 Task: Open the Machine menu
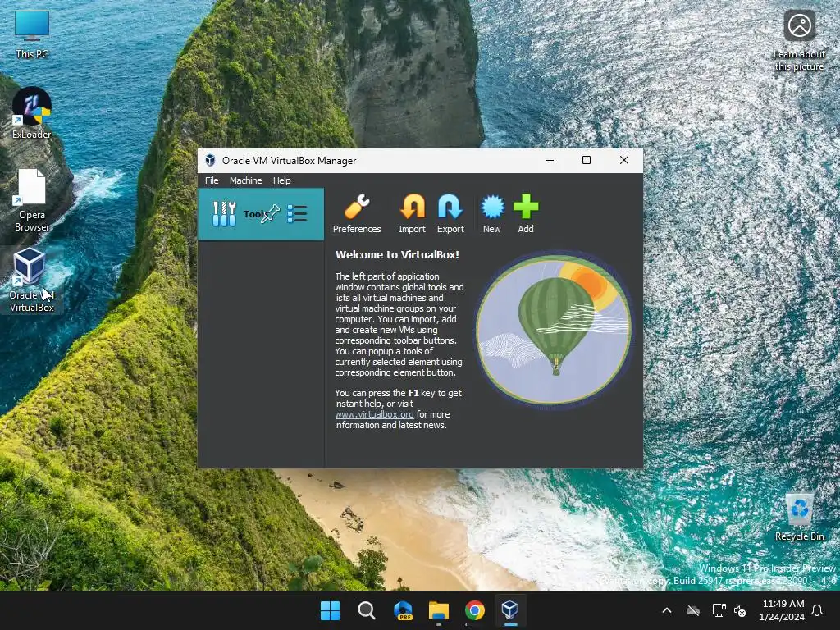(246, 180)
